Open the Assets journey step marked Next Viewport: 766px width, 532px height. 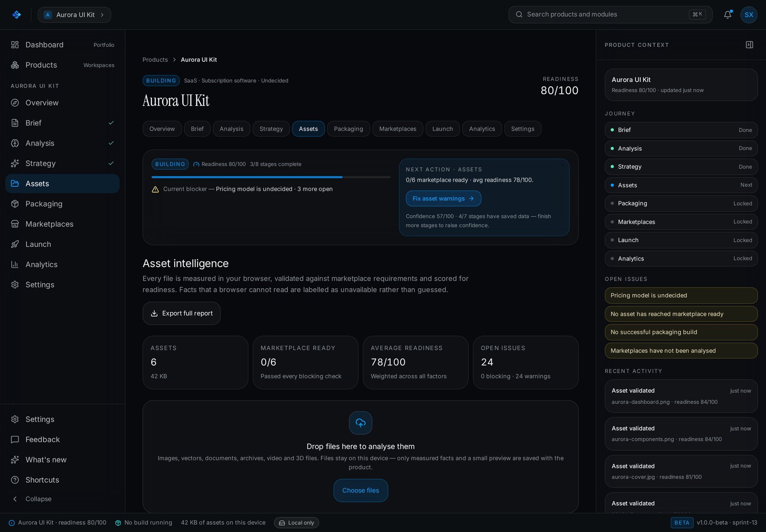[681, 185]
